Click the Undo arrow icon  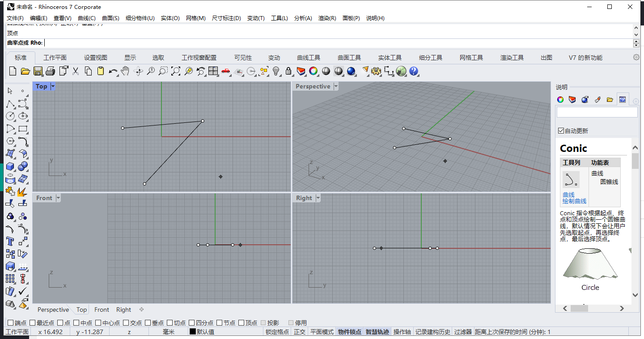coord(113,71)
